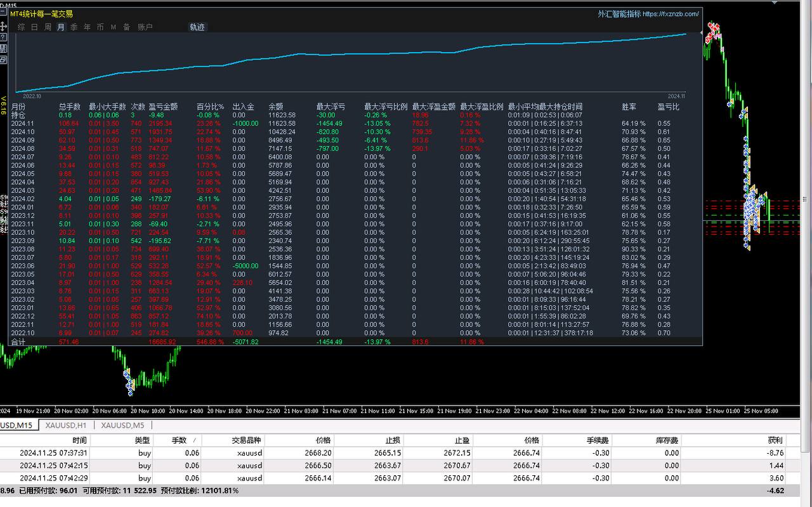The width and height of the screenshot is (812, 507).
Task: Click the chart shift triangle marker at top
Action: click(x=702, y=32)
